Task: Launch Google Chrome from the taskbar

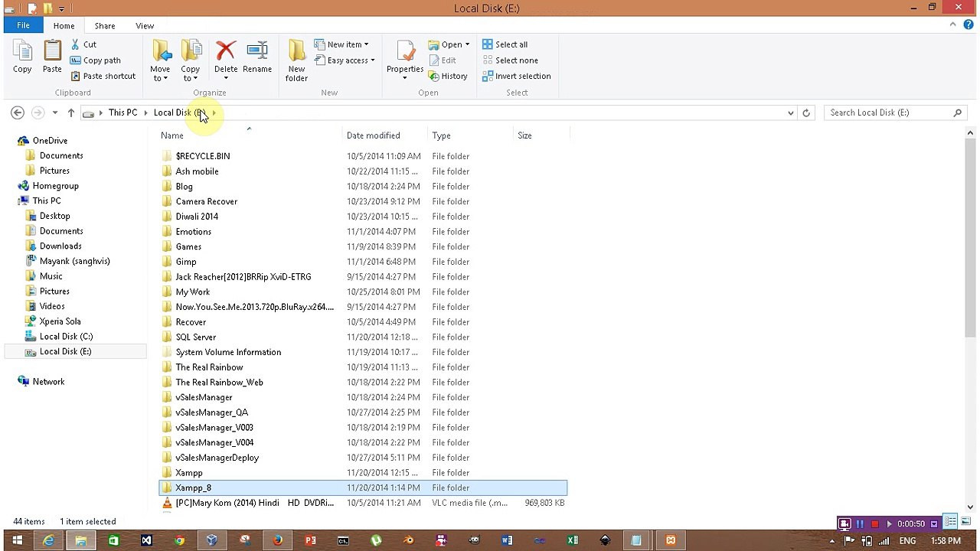Action: (x=179, y=541)
